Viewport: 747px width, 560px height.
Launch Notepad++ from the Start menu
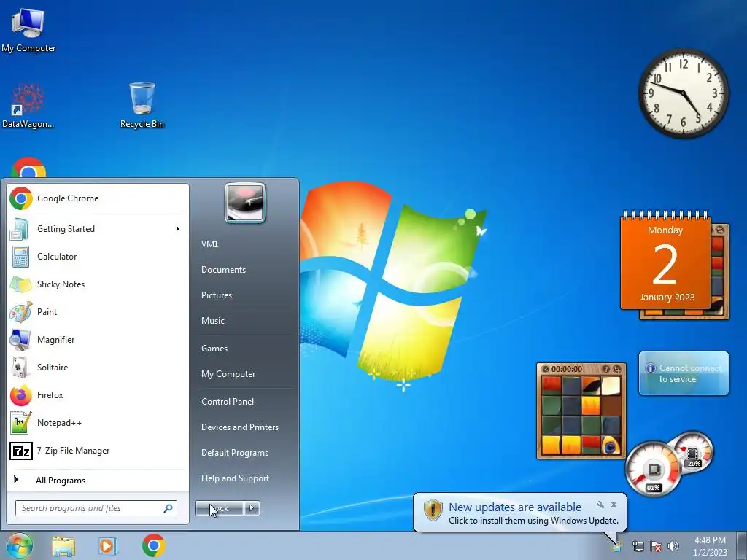pos(98,423)
